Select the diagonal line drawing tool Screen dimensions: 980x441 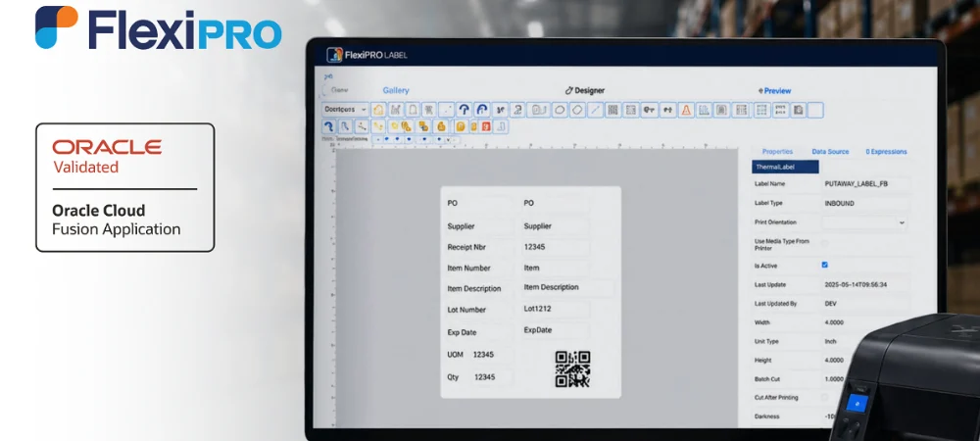(596, 110)
